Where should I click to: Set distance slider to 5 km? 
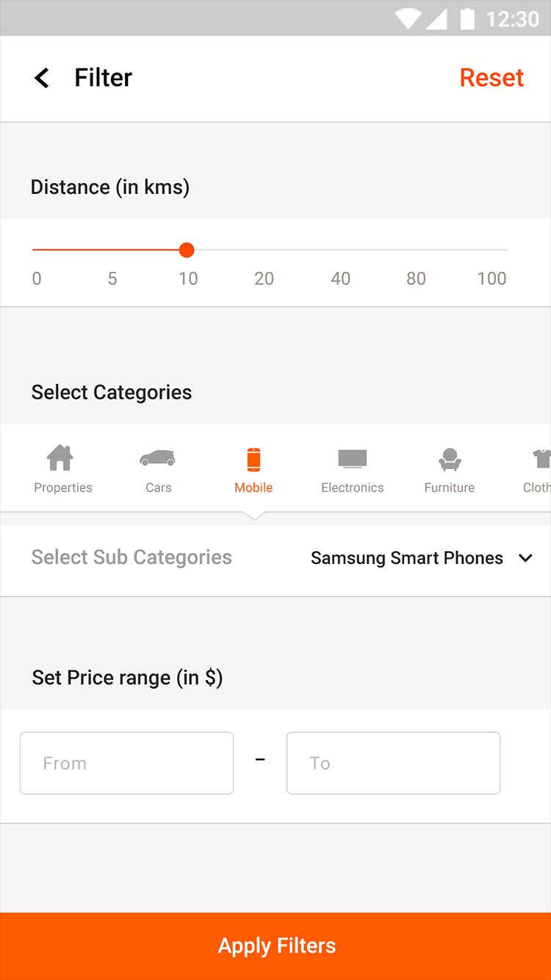coord(112,250)
